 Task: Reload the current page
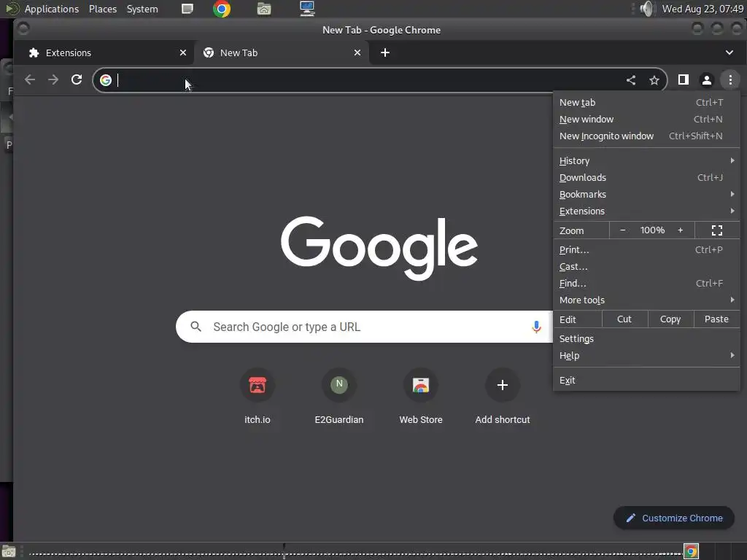click(x=77, y=80)
